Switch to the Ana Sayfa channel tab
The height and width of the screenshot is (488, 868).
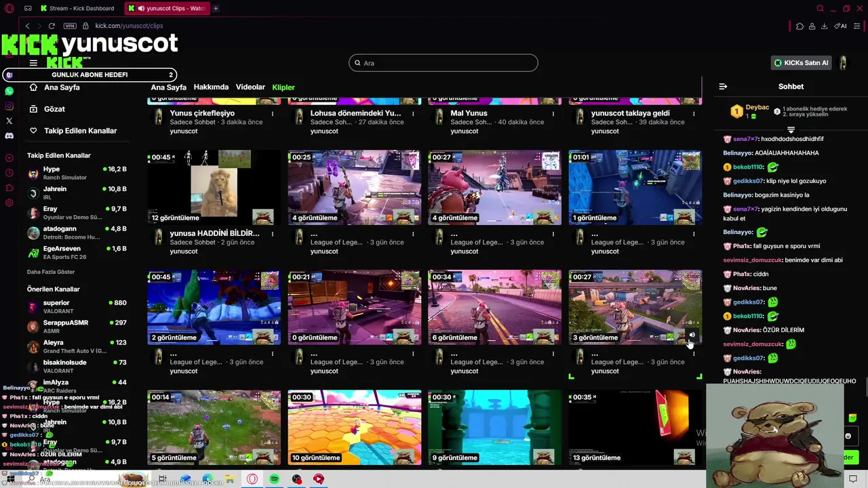point(168,87)
